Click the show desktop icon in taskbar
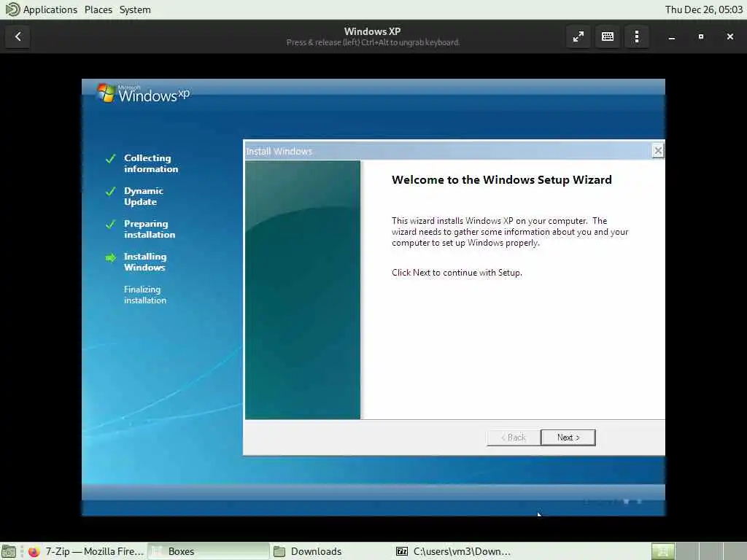Screen dimensions: 747x560 coord(9,551)
